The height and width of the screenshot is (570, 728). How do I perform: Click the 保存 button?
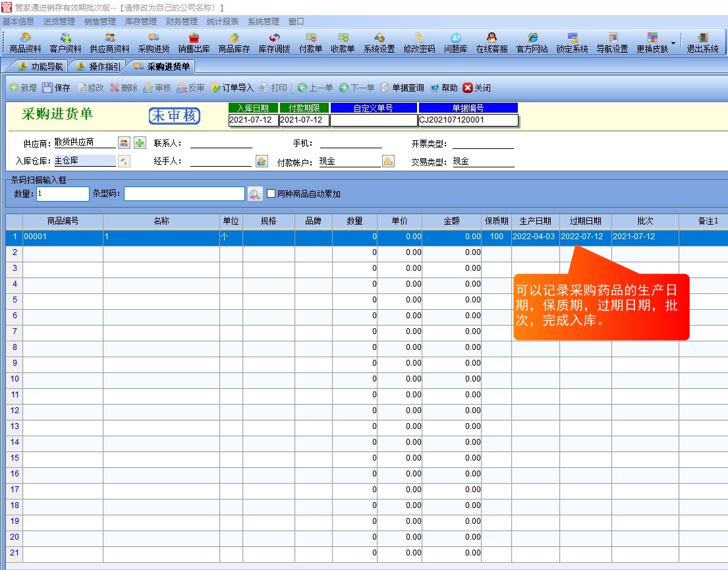[56, 88]
